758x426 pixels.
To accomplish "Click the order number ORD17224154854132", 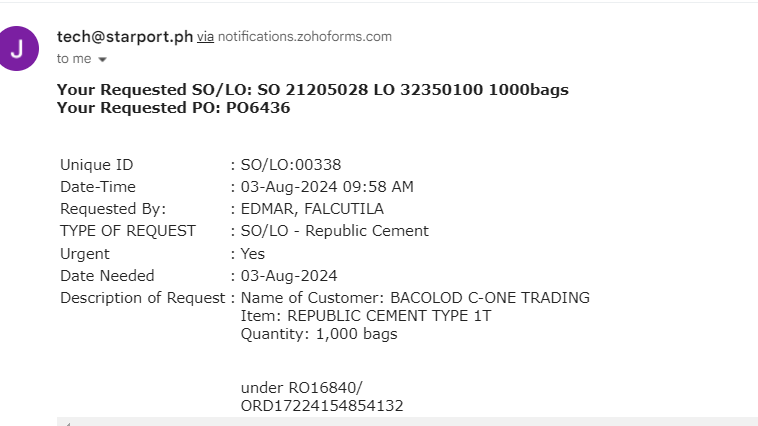I will [322, 405].
